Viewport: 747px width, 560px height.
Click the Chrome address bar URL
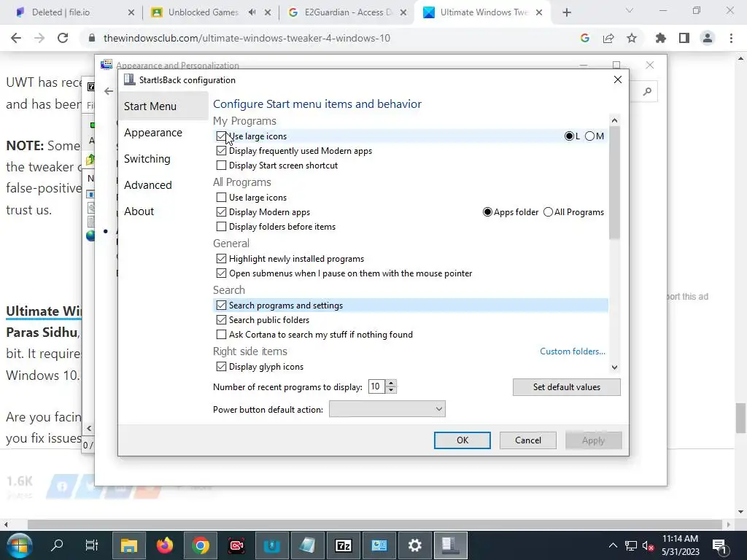click(x=247, y=38)
